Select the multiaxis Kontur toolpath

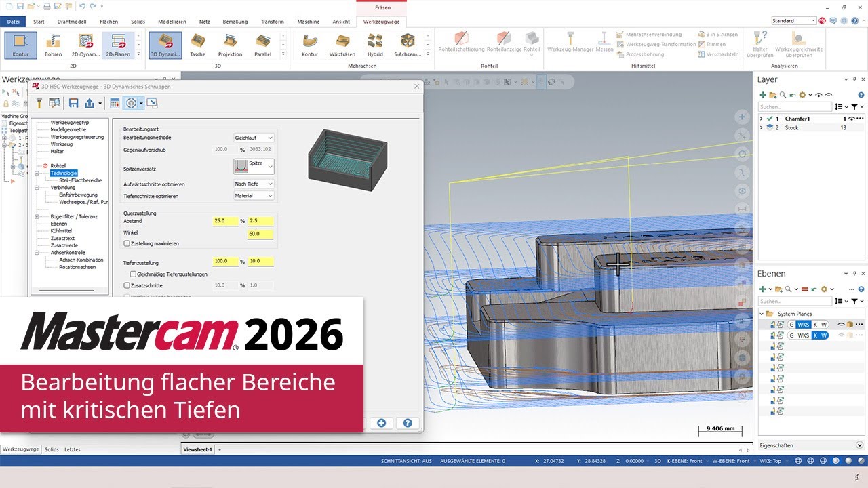[x=310, y=45]
